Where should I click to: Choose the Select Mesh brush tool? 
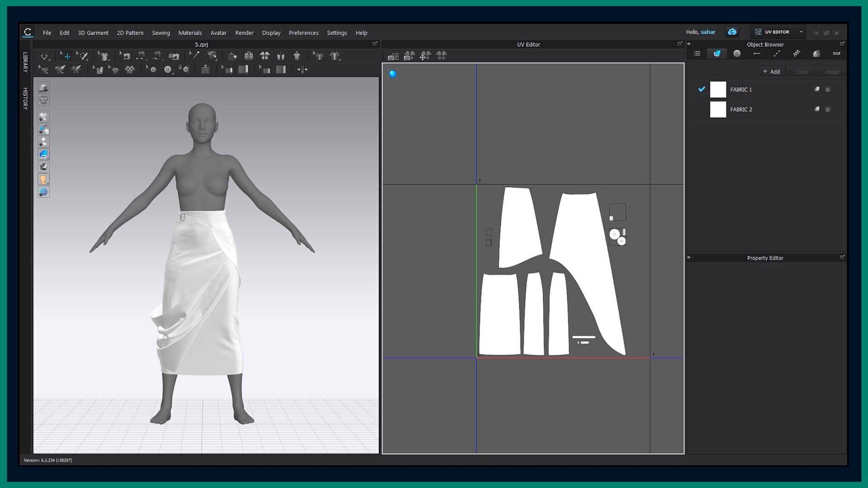pos(82,56)
